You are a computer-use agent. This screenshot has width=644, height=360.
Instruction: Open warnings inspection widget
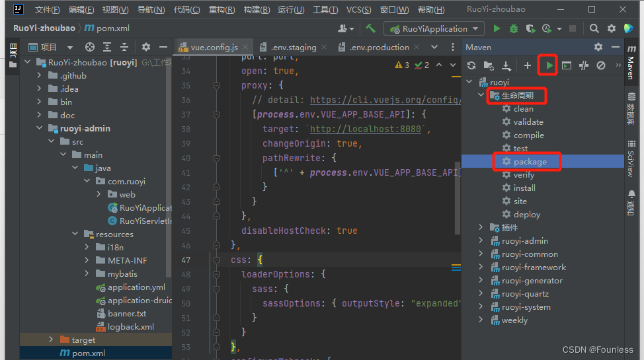(x=412, y=65)
